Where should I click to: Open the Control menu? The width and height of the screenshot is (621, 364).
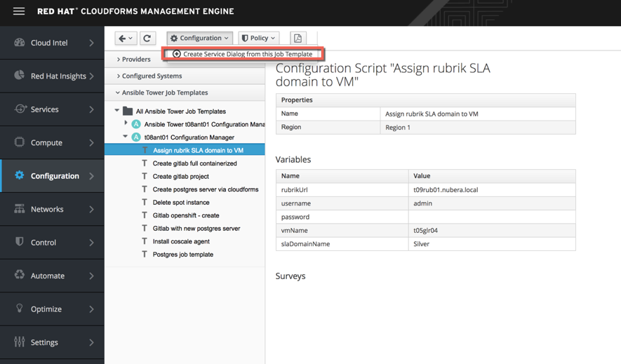[52, 242]
